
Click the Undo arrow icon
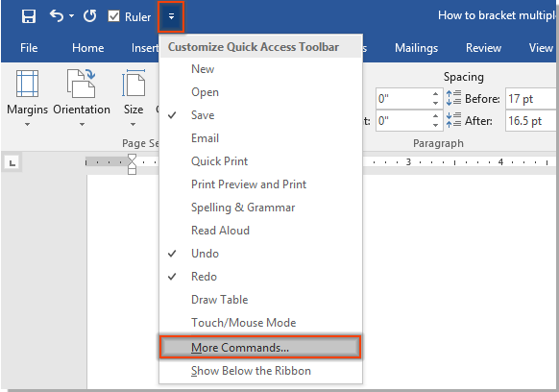point(57,16)
